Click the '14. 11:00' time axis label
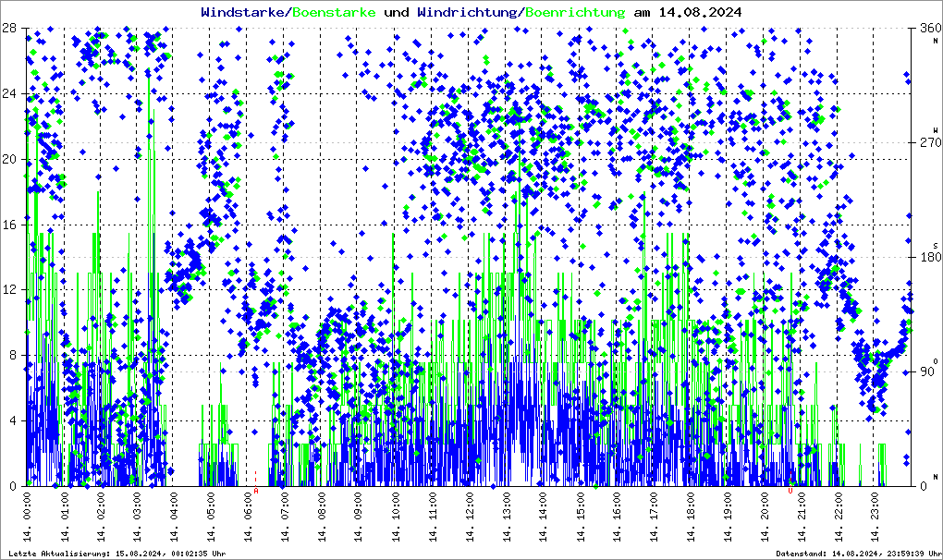The width and height of the screenshot is (943, 560). pos(433,517)
